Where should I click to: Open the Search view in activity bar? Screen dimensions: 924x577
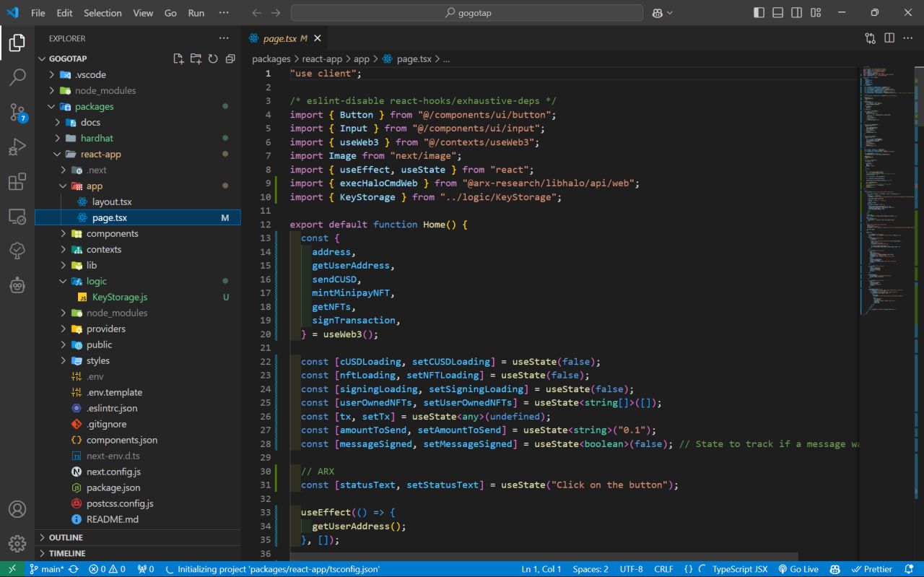pos(17,77)
